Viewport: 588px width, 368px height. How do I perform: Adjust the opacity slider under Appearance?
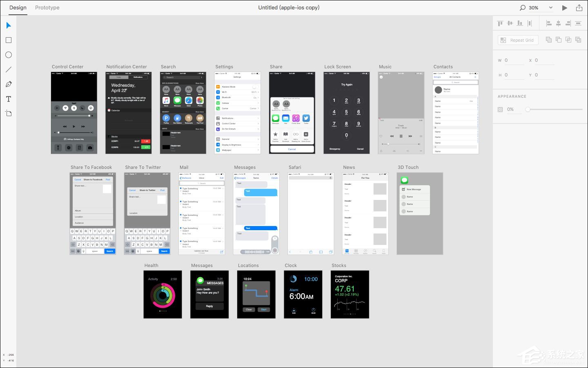555,109
